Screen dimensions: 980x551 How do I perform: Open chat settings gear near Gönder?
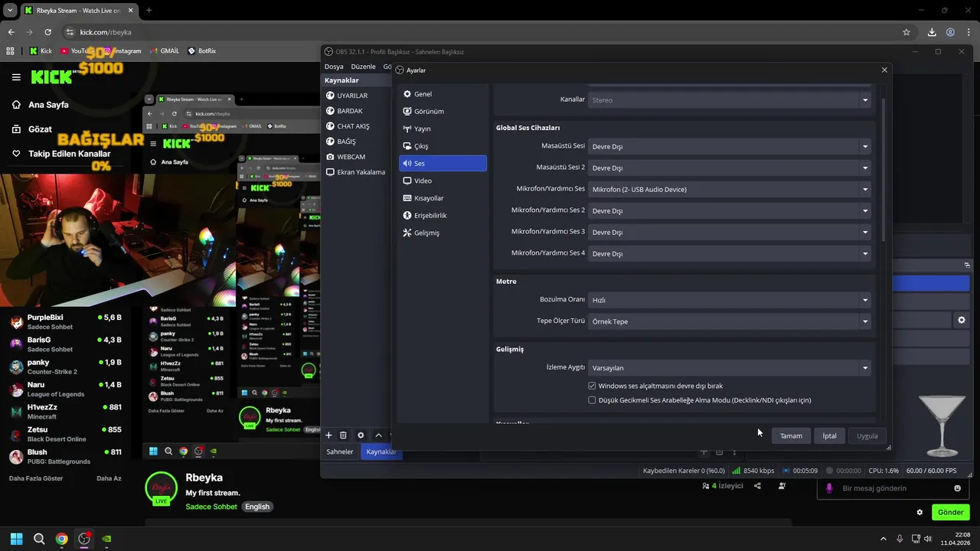pos(920,512)
